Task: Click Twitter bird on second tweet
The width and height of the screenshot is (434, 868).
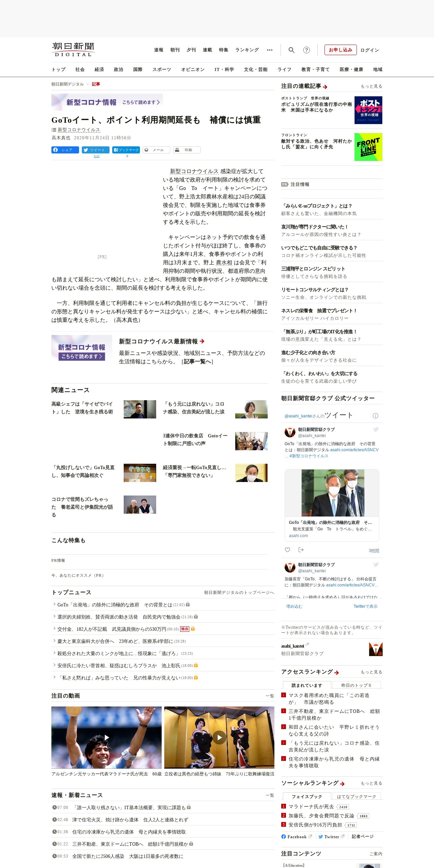Action: point(376,564)
